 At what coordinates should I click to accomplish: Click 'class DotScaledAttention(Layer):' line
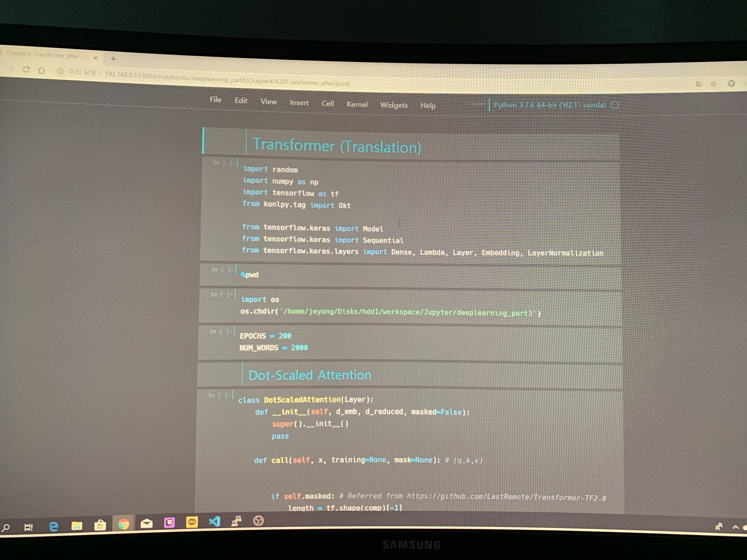pyautogui.click(x=306, y=400)
